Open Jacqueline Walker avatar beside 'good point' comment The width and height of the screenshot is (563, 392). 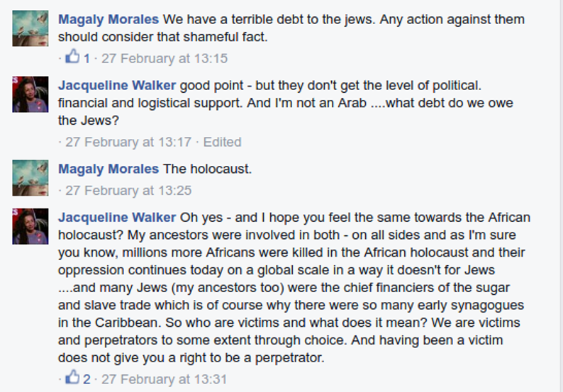click(30, 94)
